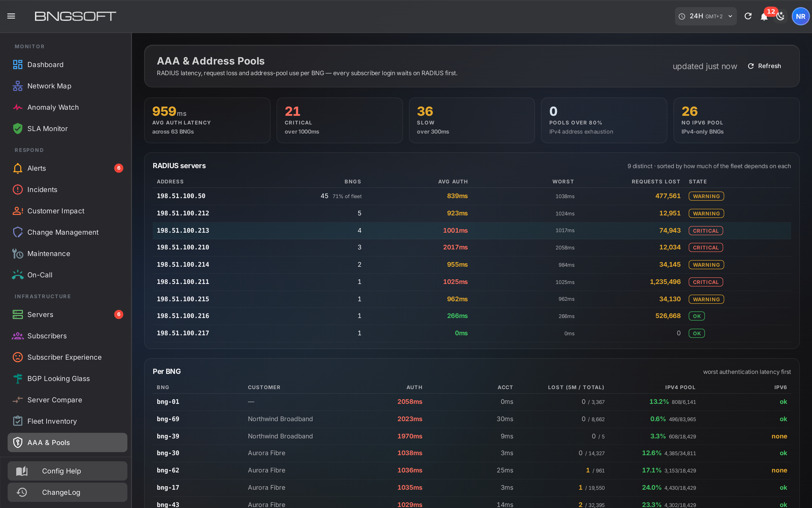Click the 21 Critical stat card
Screen dimensions: 812x508
click(x=339, y=120)
